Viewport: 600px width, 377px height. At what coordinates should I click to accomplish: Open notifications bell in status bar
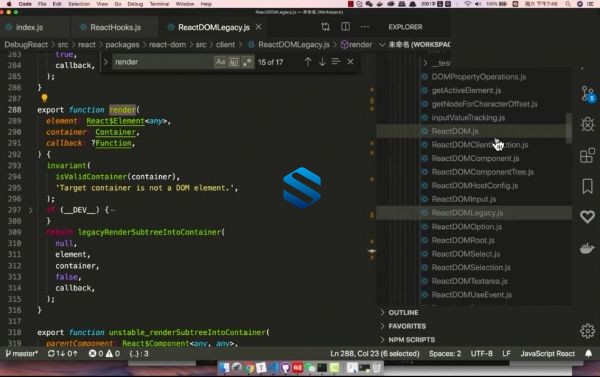[589, 354]
